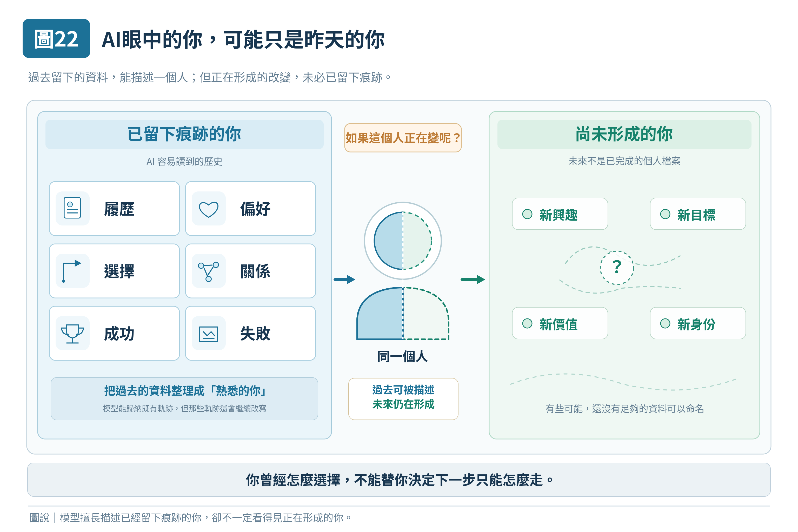Image resolution: width=798 pixels, height=532 pixels.
Task: Click the 同一個人 caption under the figure
Action: point(403,357)
